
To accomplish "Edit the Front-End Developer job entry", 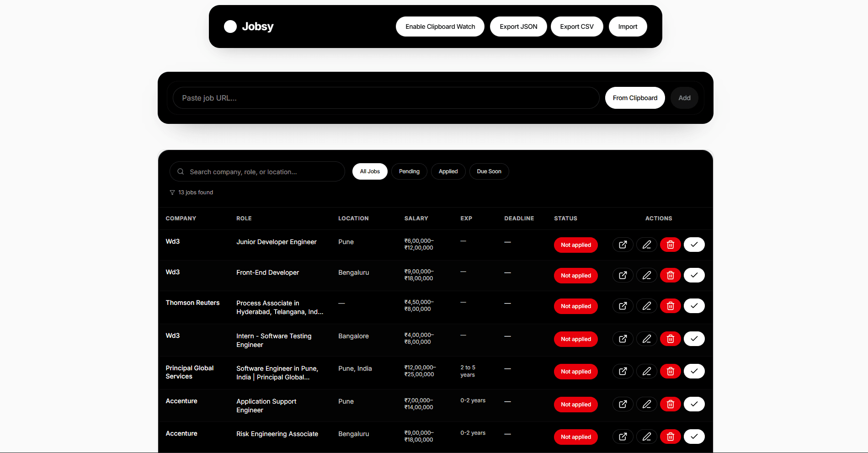I will point(646,275).
